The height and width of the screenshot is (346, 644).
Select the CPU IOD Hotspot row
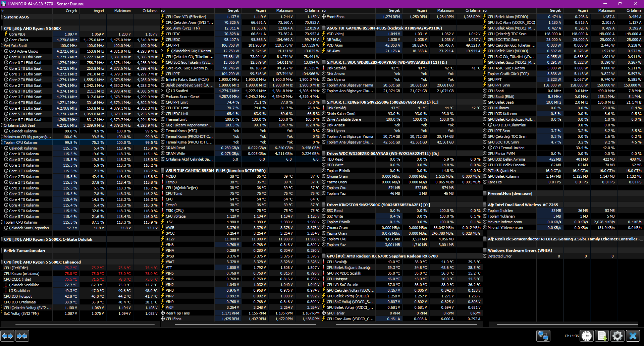[x=80, y=296]
